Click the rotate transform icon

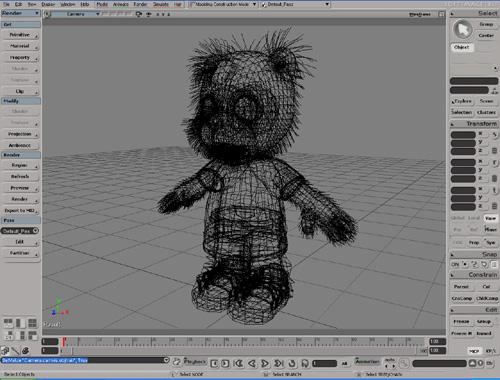click(x=495, y=162)
